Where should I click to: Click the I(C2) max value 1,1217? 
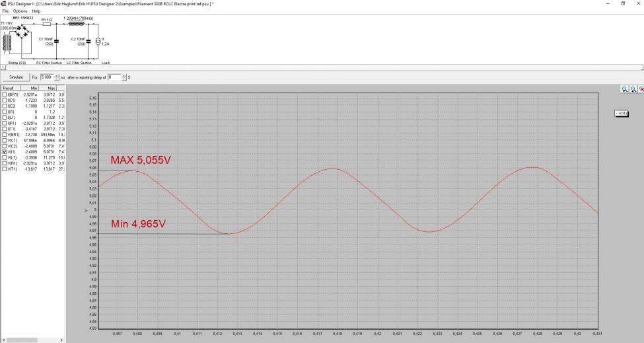click(x=49, y=106)
